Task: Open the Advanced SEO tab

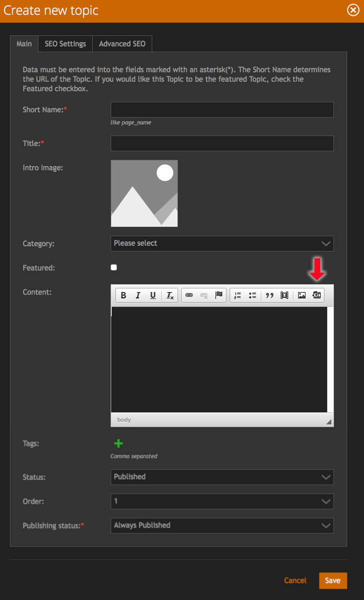Action: (122, 44)
